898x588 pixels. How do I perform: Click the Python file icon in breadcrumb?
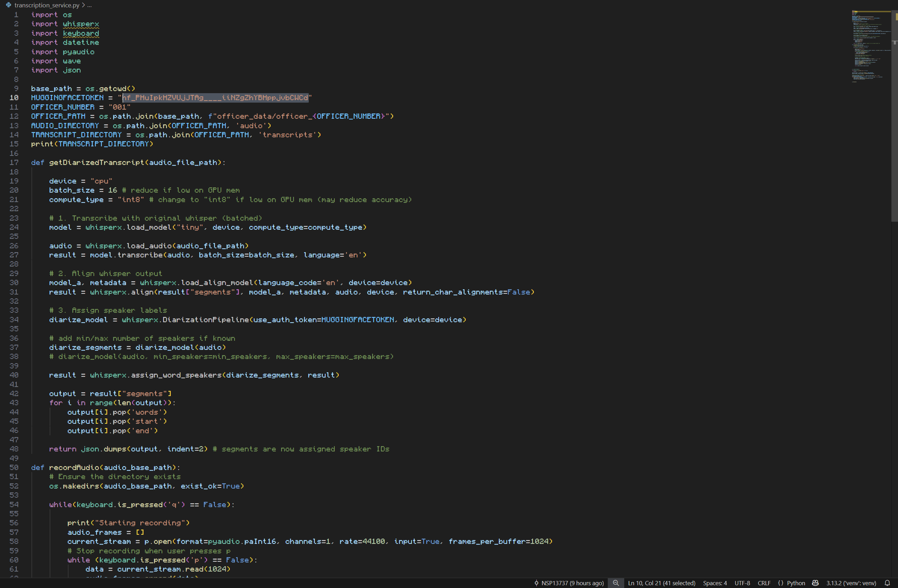point(8,5)
